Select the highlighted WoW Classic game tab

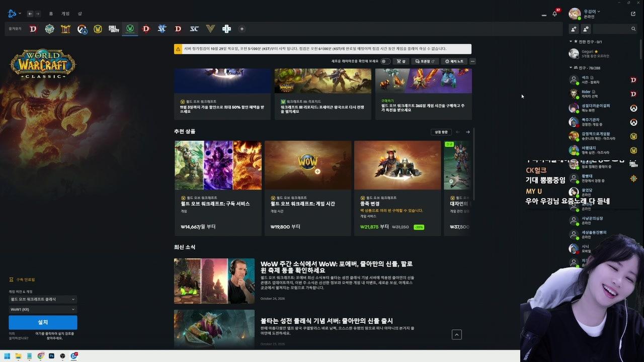[130, 29]
